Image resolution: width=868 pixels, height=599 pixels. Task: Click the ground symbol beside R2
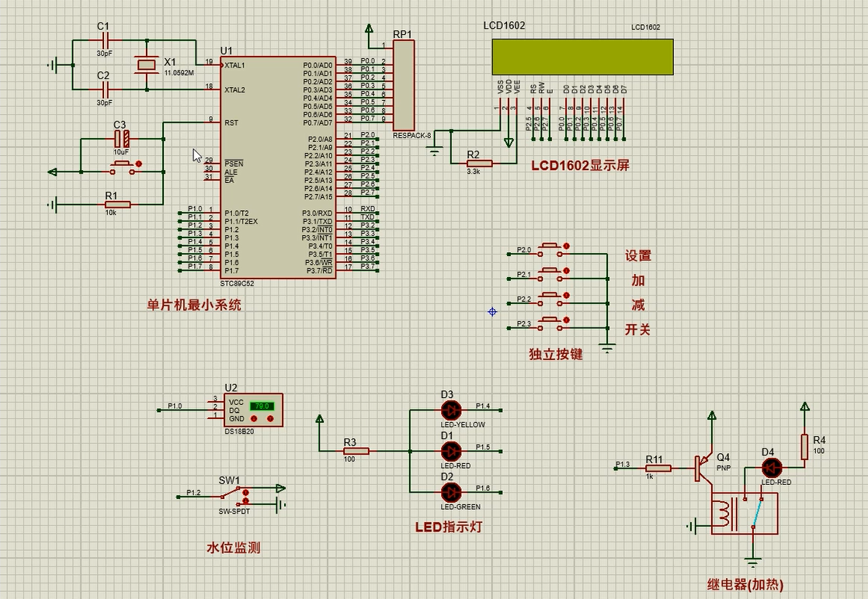click(435, 151)
